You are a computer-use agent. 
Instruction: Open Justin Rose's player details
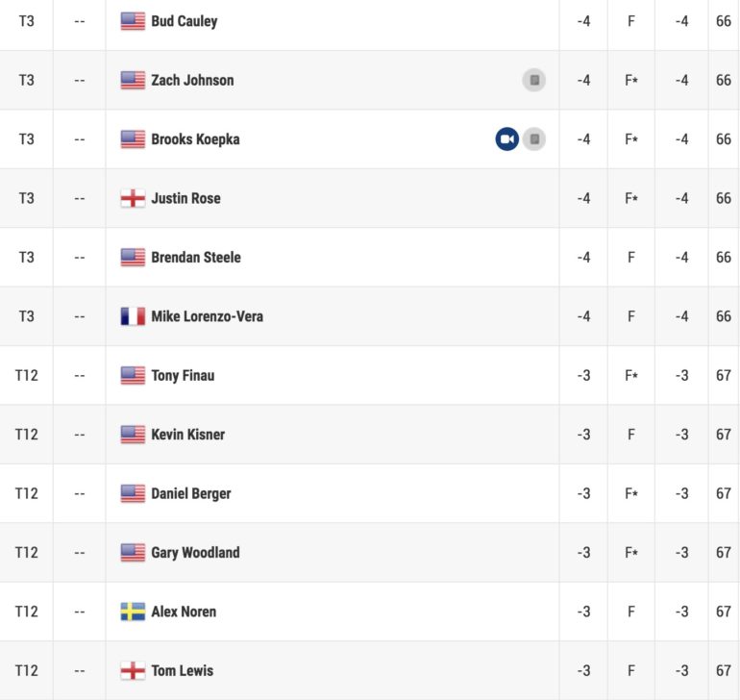(x=185, y=198)
